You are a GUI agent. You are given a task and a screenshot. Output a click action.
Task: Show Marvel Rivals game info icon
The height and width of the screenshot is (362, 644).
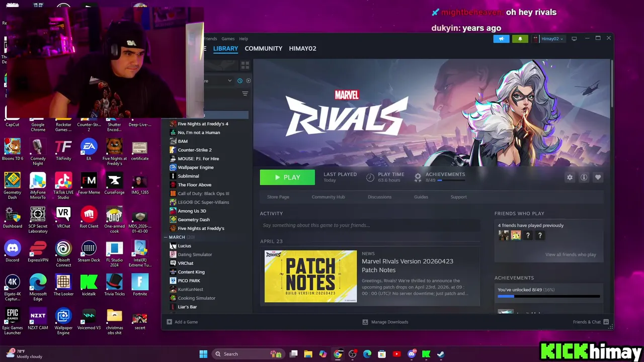coord(584,177)
